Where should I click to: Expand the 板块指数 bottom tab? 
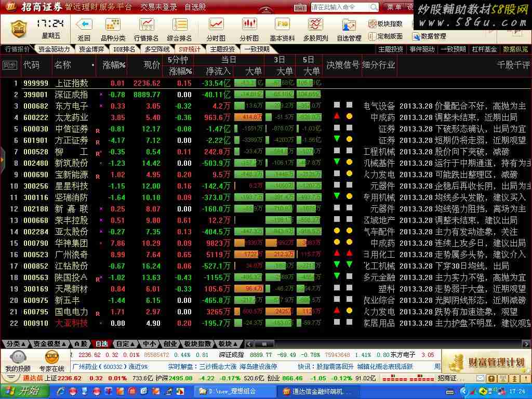[197, 344]
